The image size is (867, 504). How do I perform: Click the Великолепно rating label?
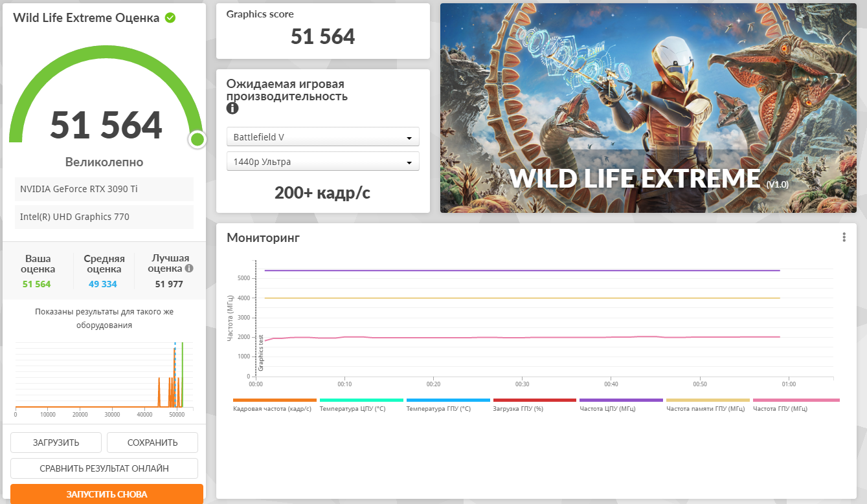point(104,162)
